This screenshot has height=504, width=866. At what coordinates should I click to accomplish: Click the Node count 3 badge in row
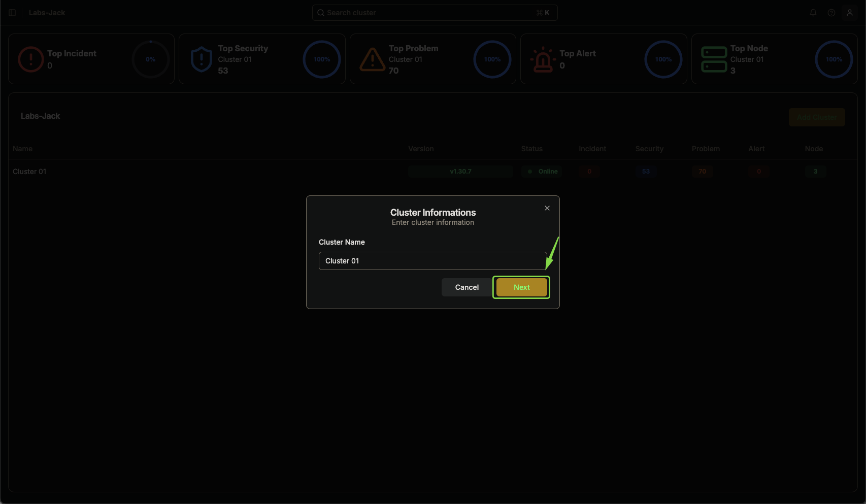point(815,172)
